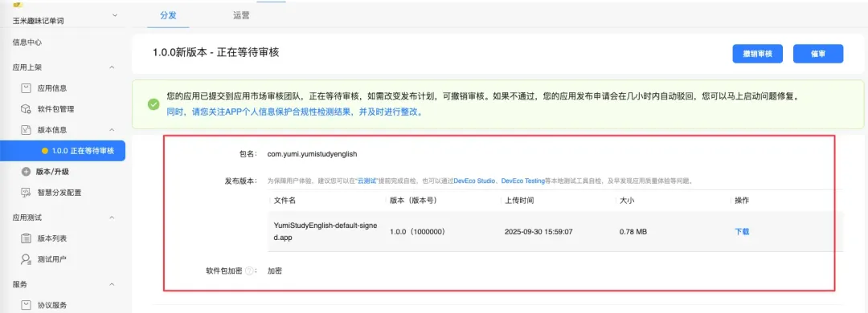Collapse the 应用测试 section
This screenshot has height=313, width=868.
click(112, 217)
